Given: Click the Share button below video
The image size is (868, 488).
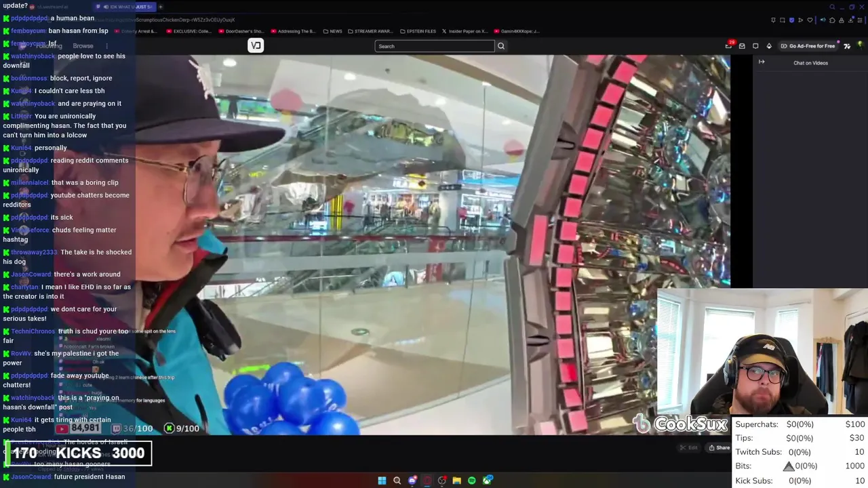Looking at the screenshot, I should point(719,447).
